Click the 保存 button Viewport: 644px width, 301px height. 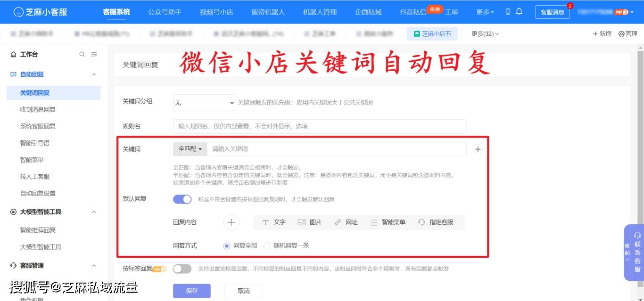192,291
